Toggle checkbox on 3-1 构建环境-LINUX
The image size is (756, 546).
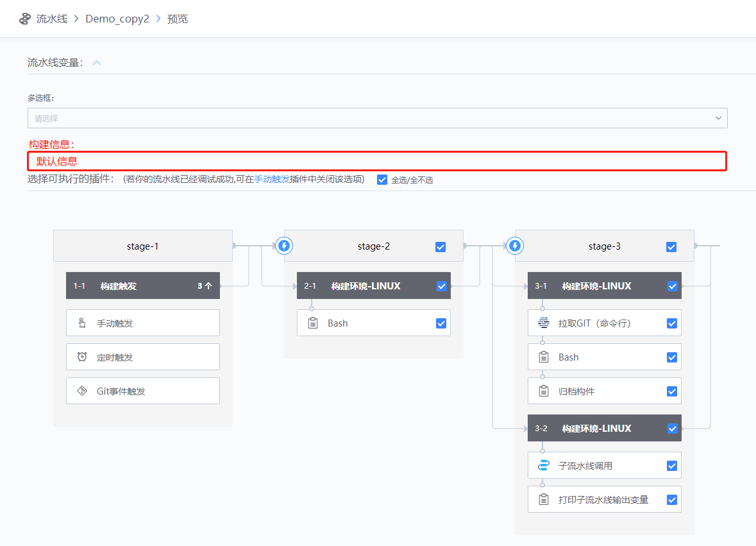click(672, 286)
